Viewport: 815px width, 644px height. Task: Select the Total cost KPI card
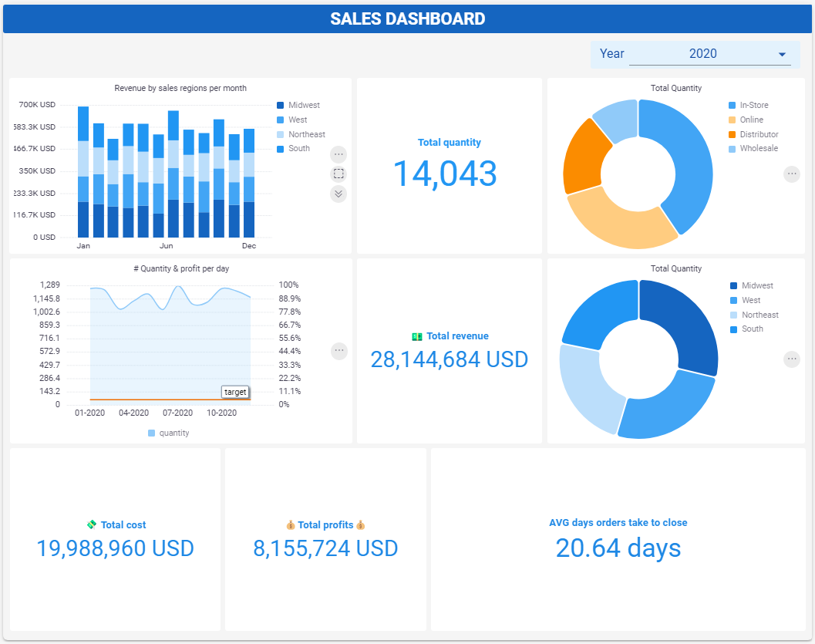click(114, 538)
